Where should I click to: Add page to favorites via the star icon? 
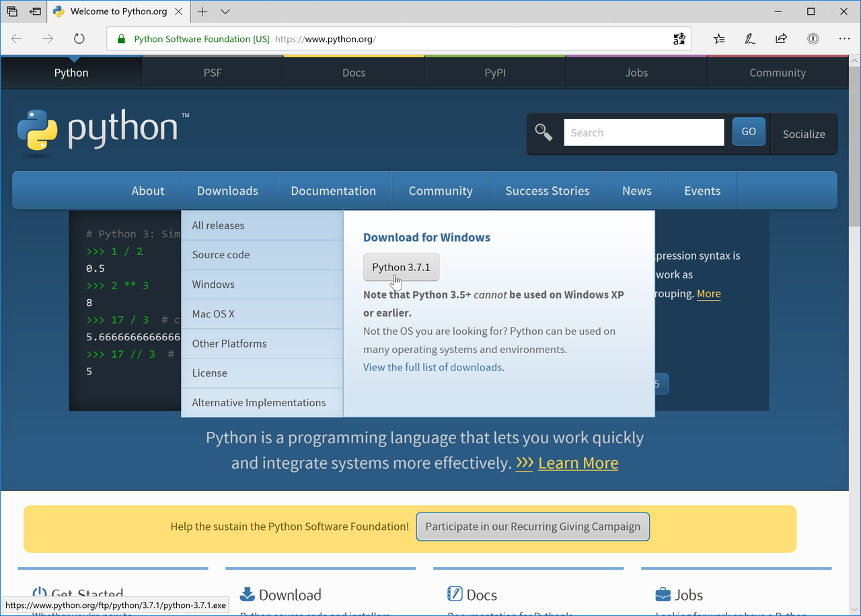coord(718,38)
